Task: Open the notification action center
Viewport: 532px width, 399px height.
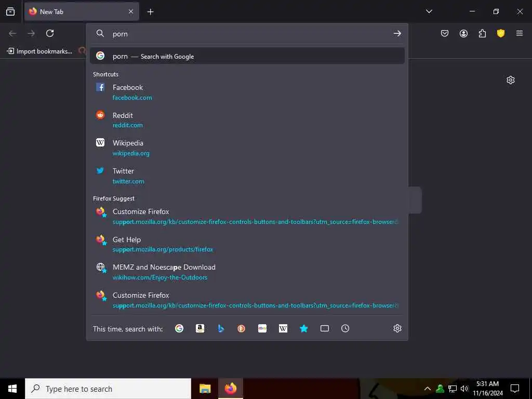Action: coord(515,389)
